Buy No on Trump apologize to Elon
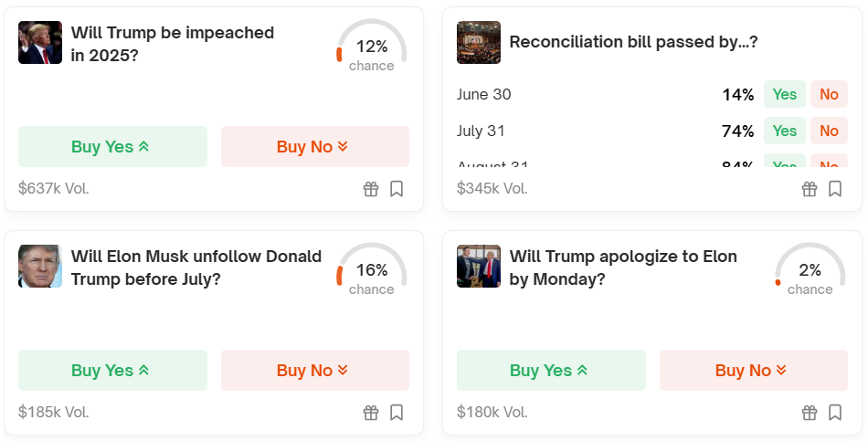The image size is (868, 441). [x=754, y=370]
